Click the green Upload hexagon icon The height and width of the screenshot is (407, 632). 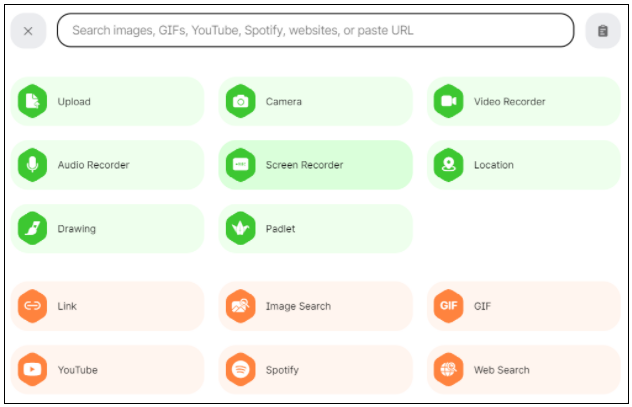(33, 101)
